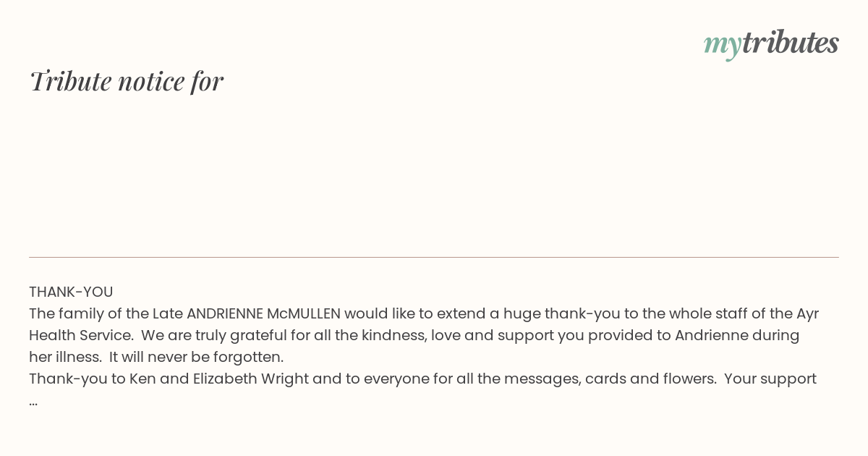
Task: Select the THANK-YOU title text
Action: click(x=71, y=292)
